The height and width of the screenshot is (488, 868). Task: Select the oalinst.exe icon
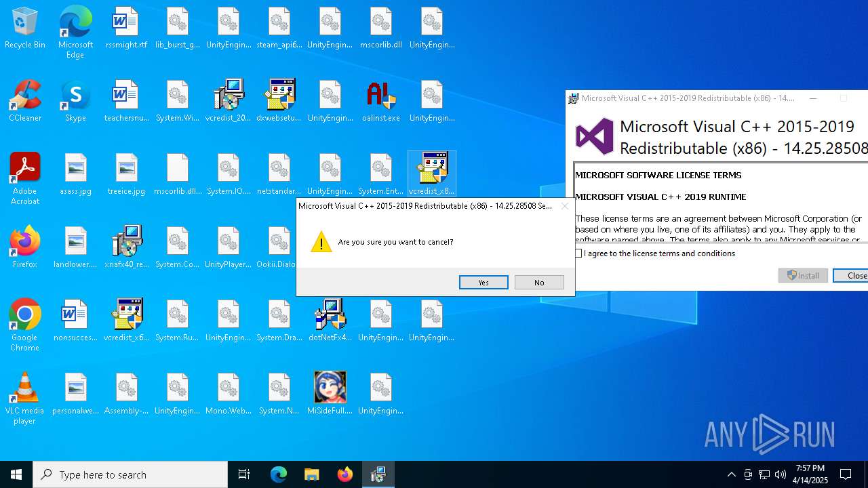[x=380, y=102]
